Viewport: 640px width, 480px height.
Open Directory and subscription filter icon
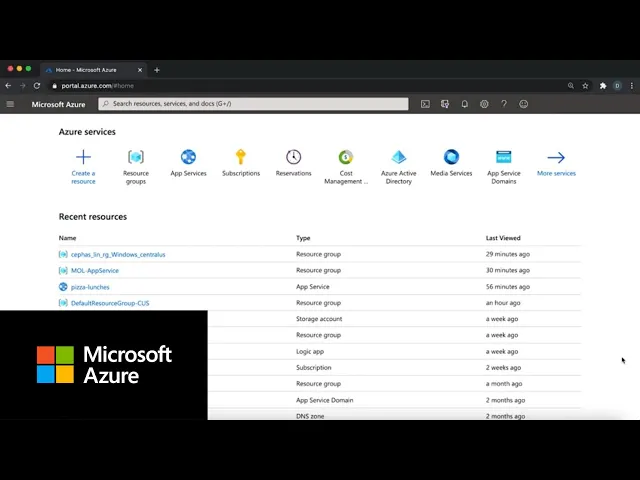[x=445, y=104]
